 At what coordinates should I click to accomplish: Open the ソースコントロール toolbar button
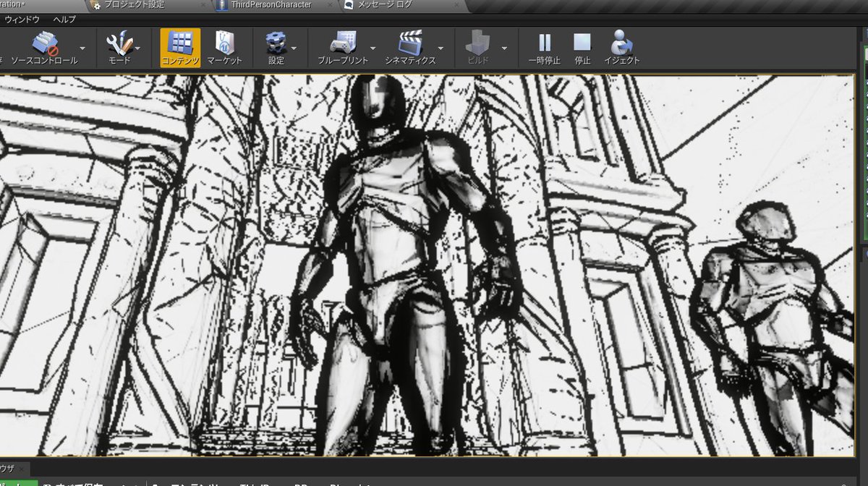[43, 48]
